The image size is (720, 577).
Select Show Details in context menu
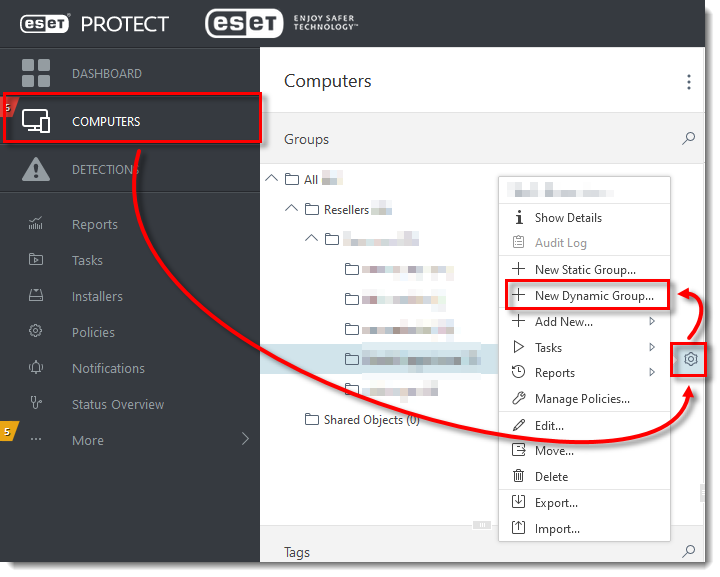point(585,218)
